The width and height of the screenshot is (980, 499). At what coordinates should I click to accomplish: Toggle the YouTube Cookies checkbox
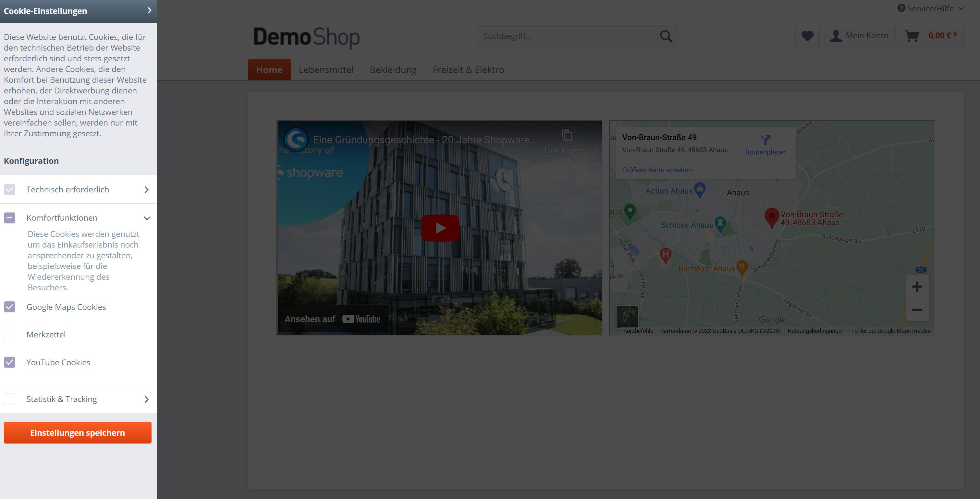coord(10,362)
